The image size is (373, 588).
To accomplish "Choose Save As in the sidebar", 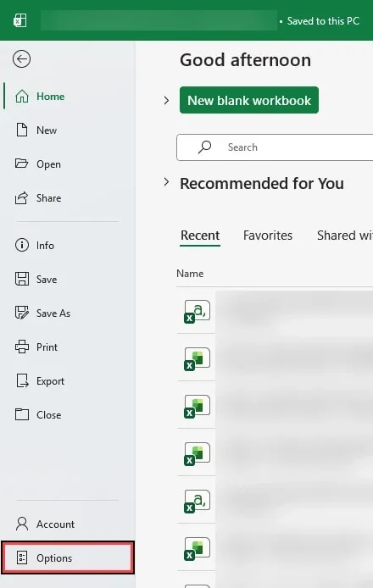I will pos(68,313).
